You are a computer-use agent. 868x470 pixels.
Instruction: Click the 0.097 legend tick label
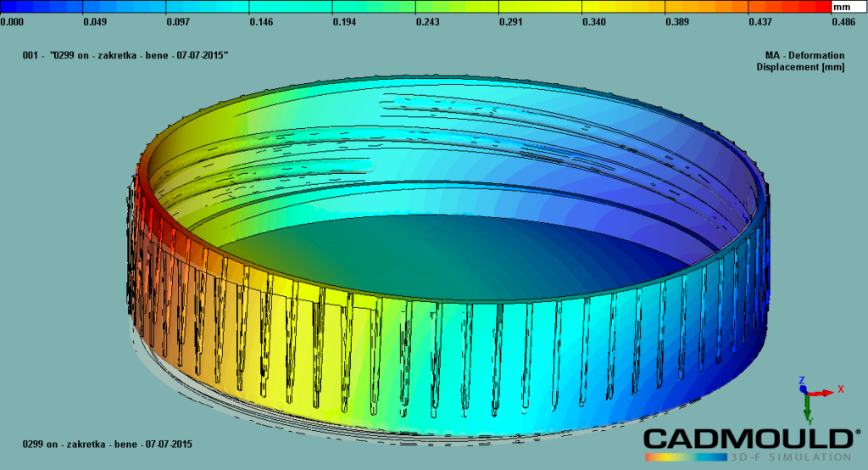[x=178, y=21]
